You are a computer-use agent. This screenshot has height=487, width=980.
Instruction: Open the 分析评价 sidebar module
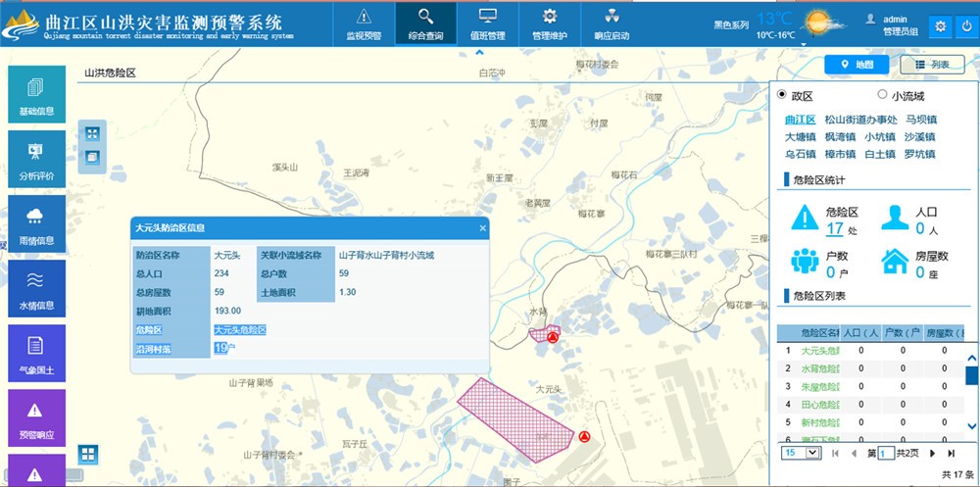36,160
